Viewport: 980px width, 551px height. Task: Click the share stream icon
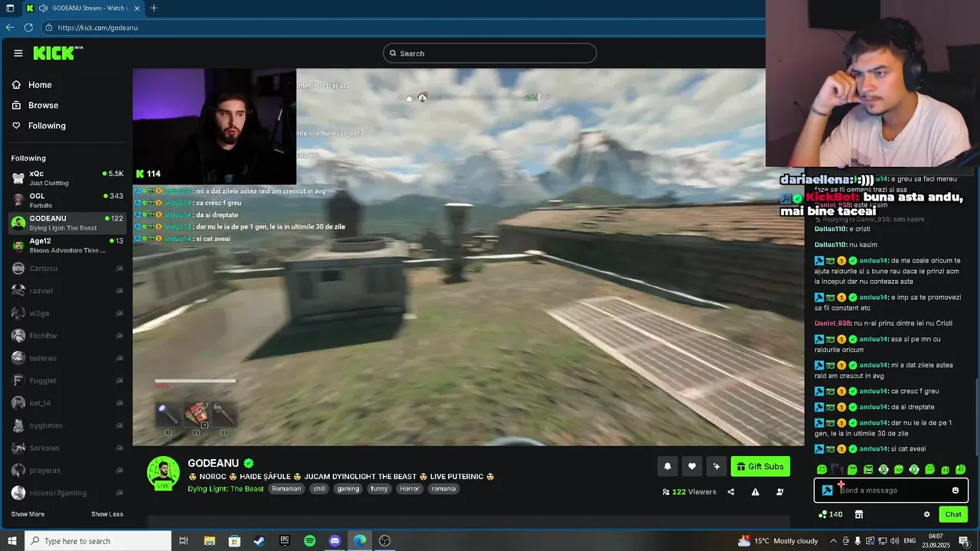(x=730, y=492)
